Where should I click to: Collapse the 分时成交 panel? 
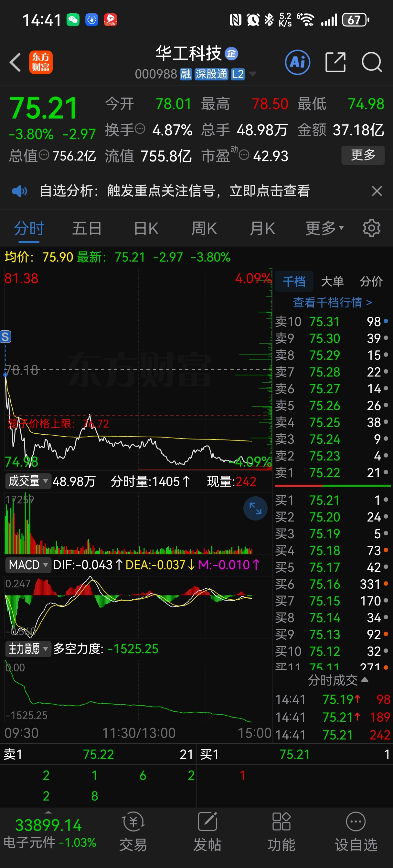click(338, 680)
